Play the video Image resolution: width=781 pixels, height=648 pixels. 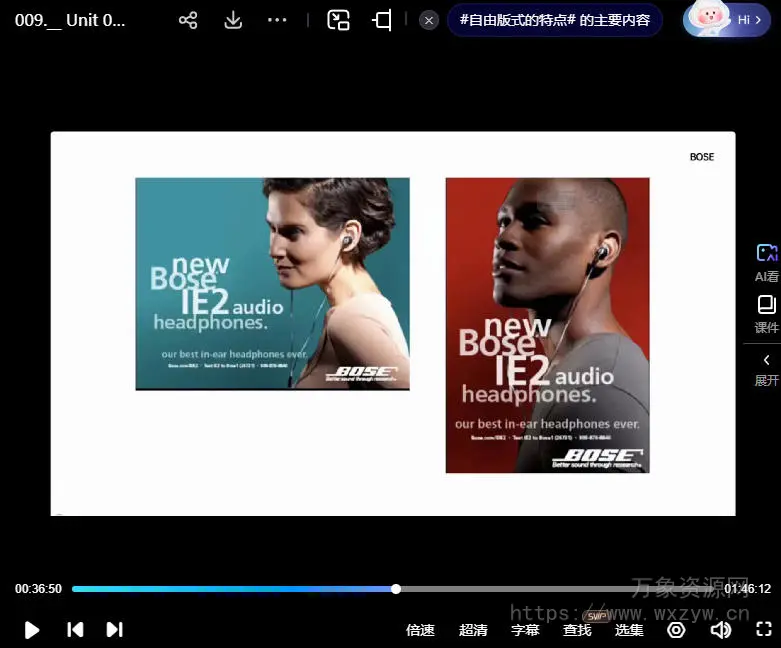pos(32,630)
